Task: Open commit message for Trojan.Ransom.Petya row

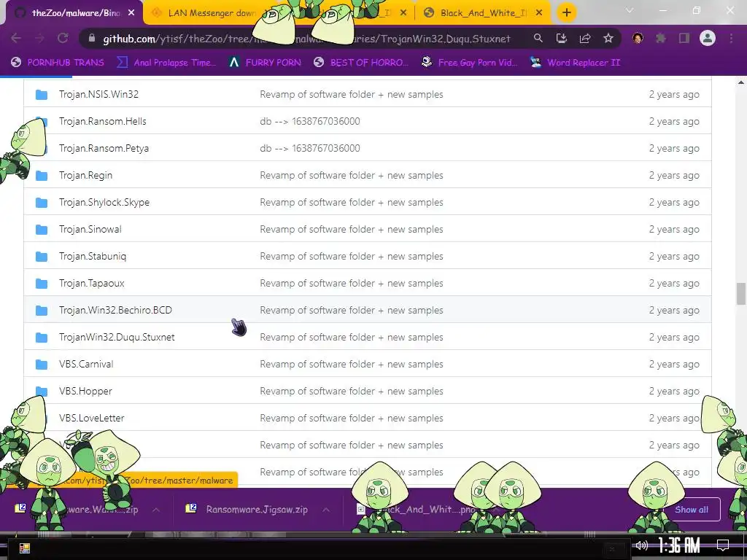Action: click(309, 148)
